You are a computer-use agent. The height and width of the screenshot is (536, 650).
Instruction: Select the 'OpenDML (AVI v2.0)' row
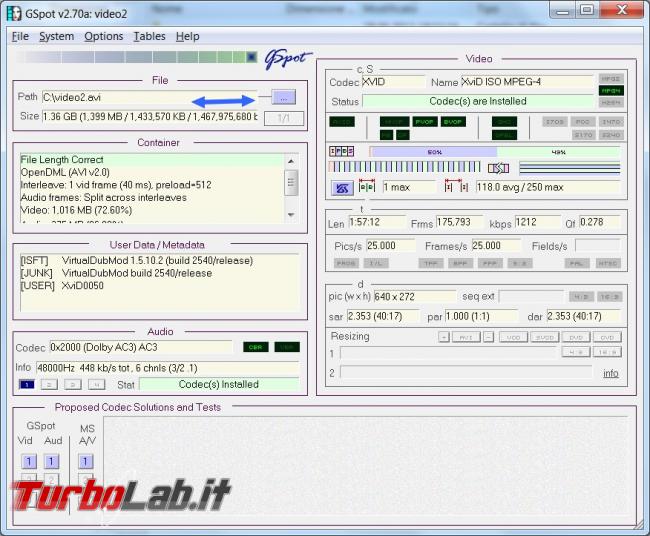tap(152, 172)
